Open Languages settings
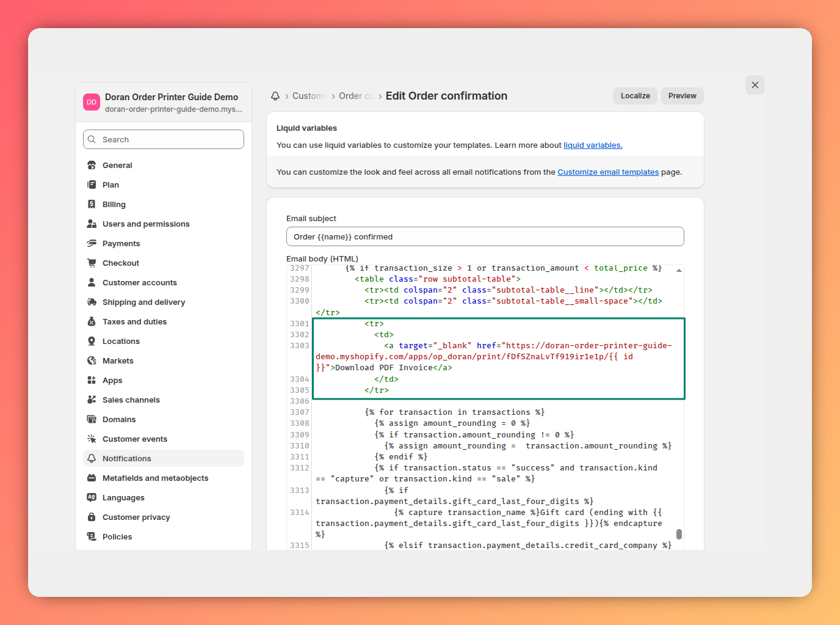 point(164,497)
